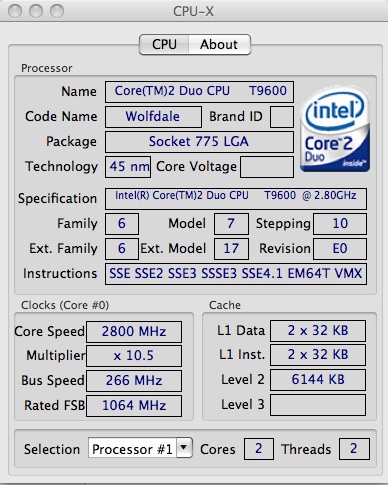Close the CPU-X window
Viewport: 388px width, 485px height.
(15, 11)
